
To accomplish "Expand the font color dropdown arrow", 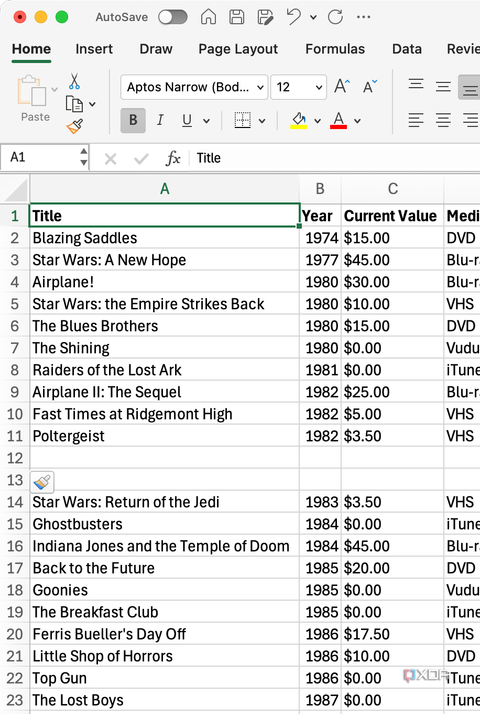I will pos(357,121).
